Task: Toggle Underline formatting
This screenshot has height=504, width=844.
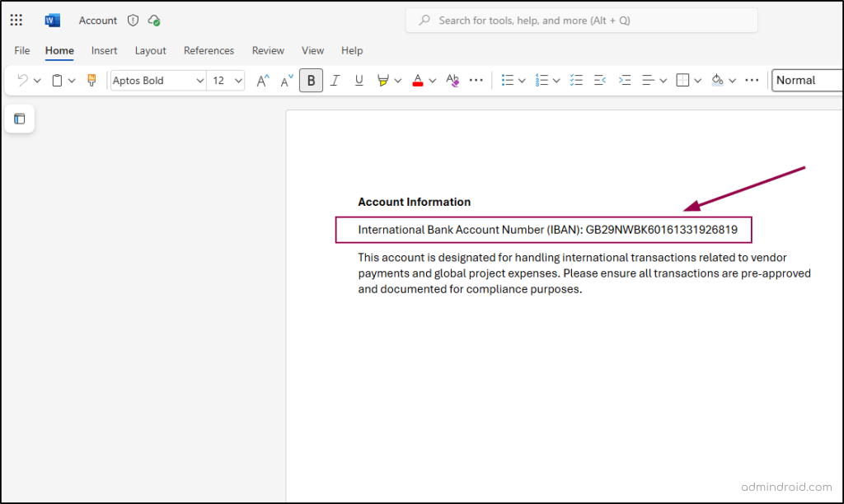Action: click(x=359, y=80)
